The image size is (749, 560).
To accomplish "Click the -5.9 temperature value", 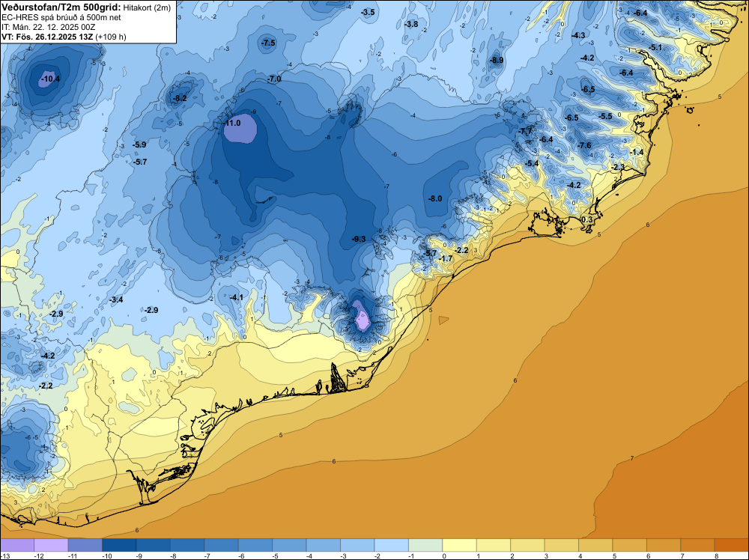I will coord(139,144).
